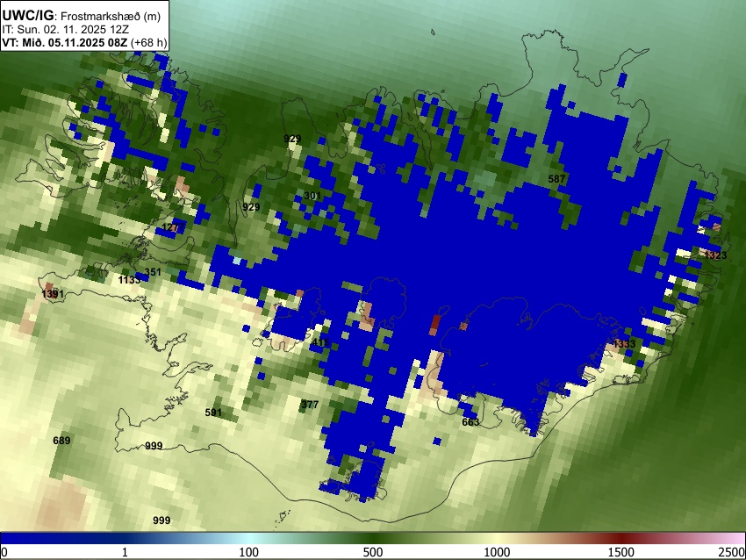Screen dimensions: 746x560
Task: Click the 301 value on the map
Action: pos(312,196)
